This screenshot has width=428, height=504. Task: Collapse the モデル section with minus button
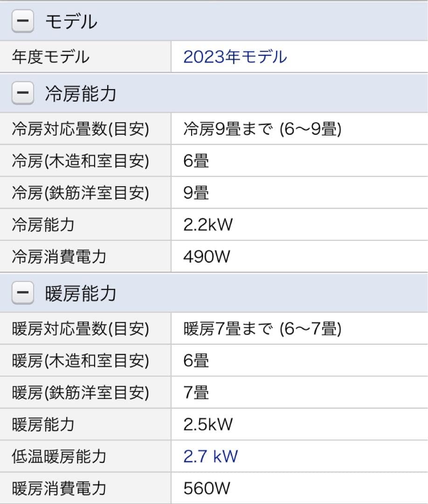(22, 22)
